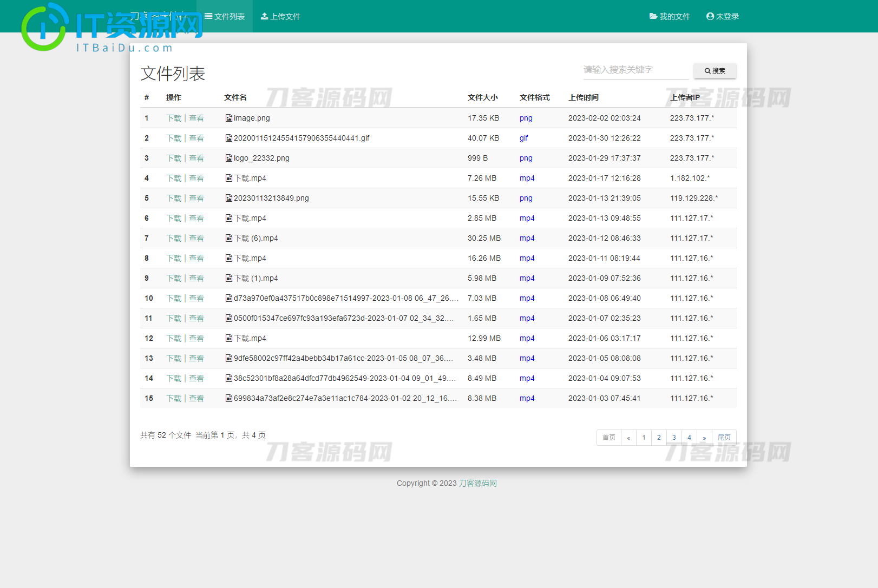Click the 共有 52 个文件 summary text
Screen dimensions: 878x588
(x=166, y=435)
